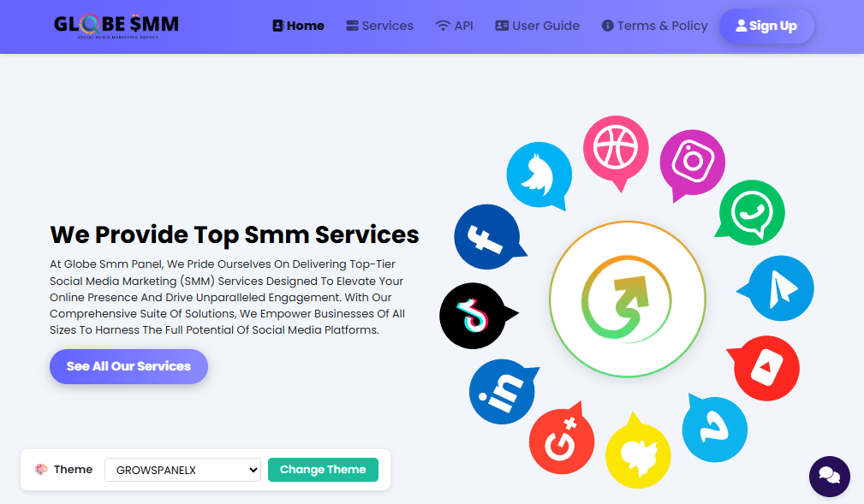Click the Twitter bird bubble icon
The image size is (864, 504).
click(x=539, y=175)
